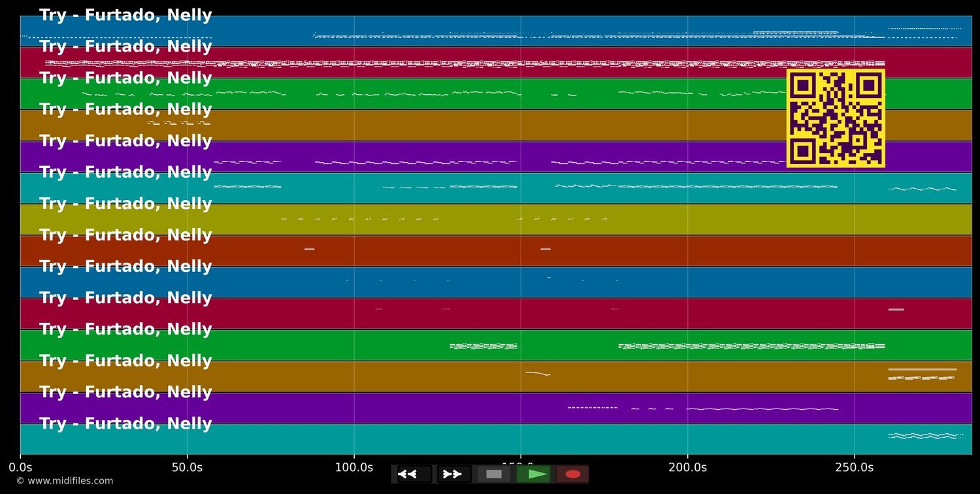
Task: Click the curved pitch line in lower orange lane
Action: pos(538,374)
